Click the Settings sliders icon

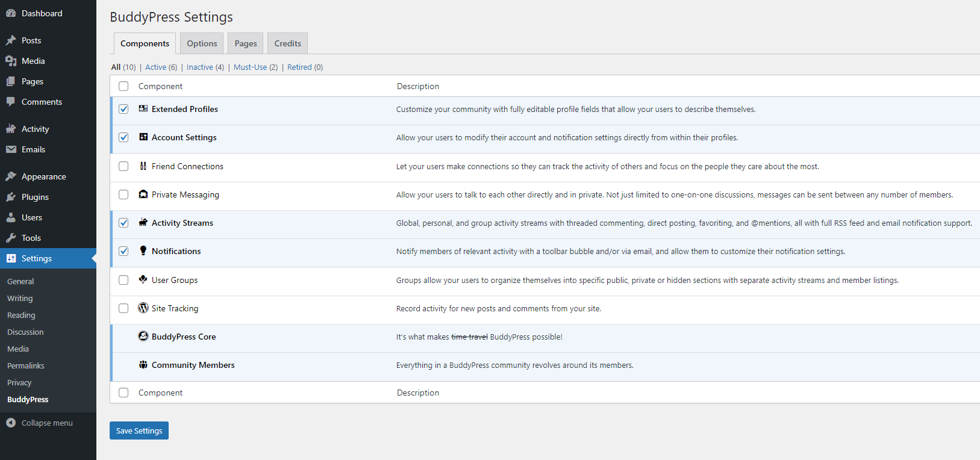(x=11, y=258)
